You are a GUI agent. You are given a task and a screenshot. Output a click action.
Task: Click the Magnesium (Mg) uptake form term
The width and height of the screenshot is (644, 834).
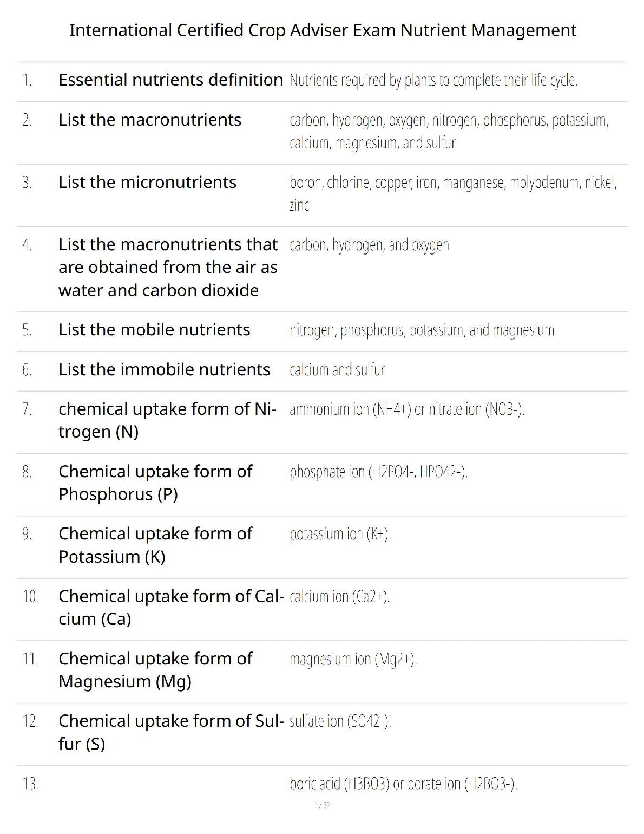[155, 670]
